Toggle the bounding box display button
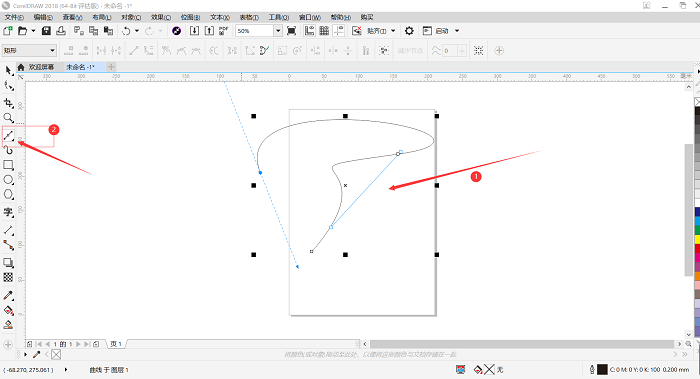The height and width of the screenshot is (379, 700). [479, 50]
